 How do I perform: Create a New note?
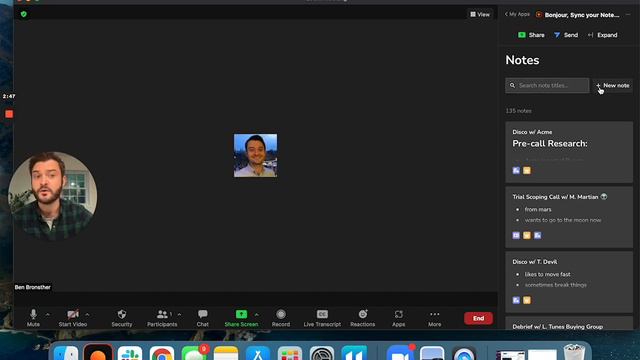[613, 86]
